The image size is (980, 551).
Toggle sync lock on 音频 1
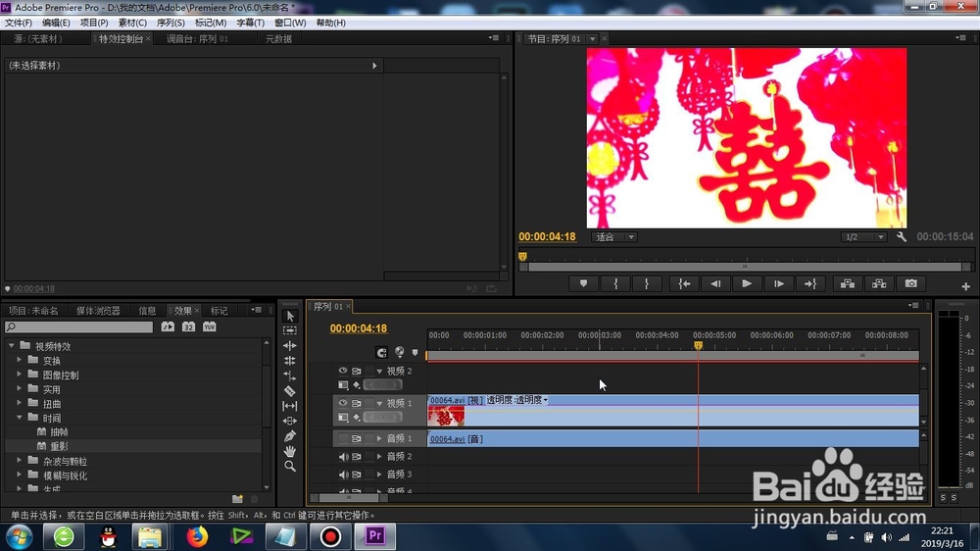pyautogui.click(x=357, y=439)
